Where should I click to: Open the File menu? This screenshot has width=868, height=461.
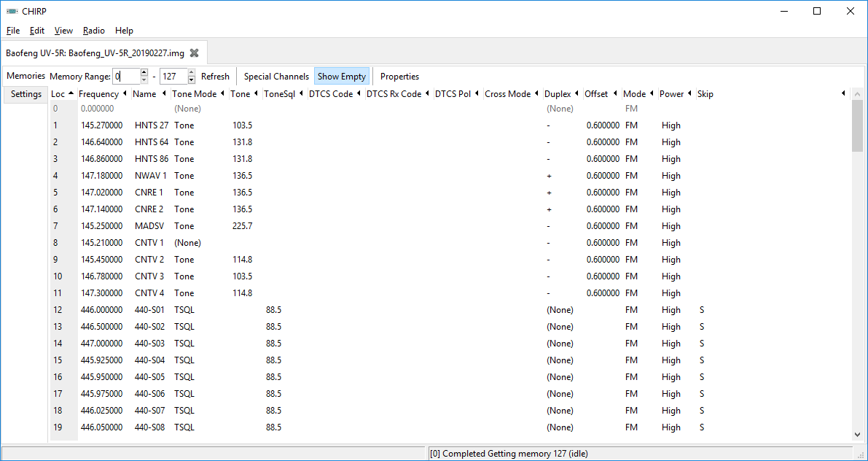[13, 31]
